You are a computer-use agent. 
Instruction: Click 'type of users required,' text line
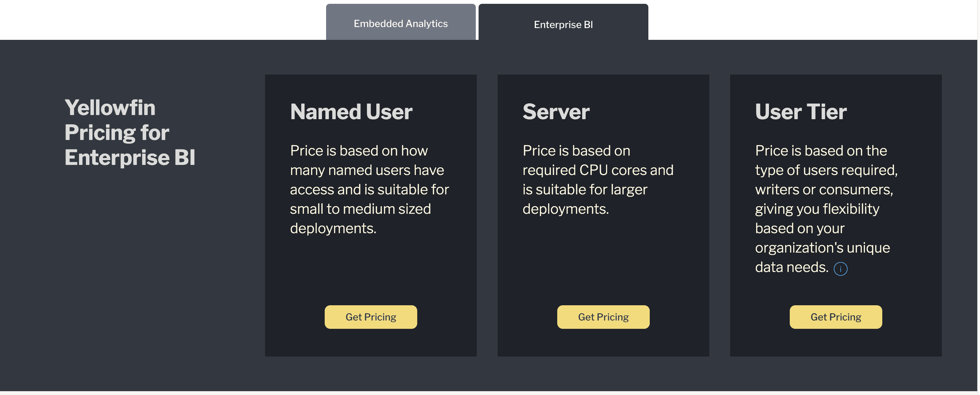pyautogui.click(x=826, y=170)
